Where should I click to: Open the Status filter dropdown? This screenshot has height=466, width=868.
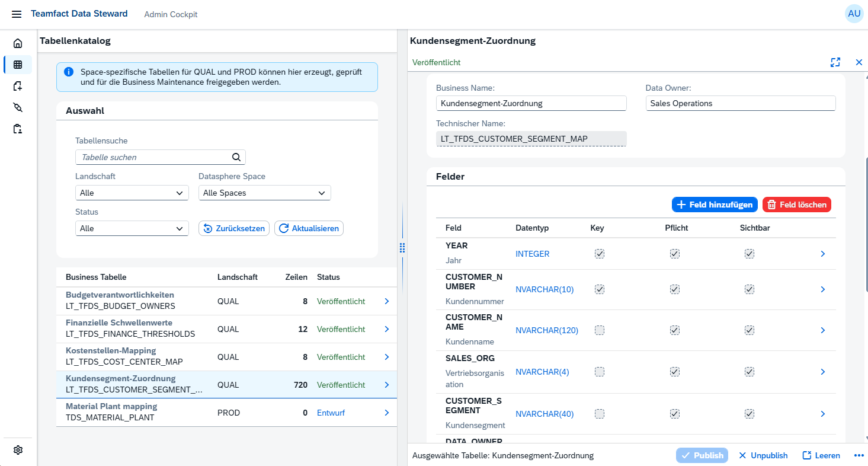coord(132,228)
